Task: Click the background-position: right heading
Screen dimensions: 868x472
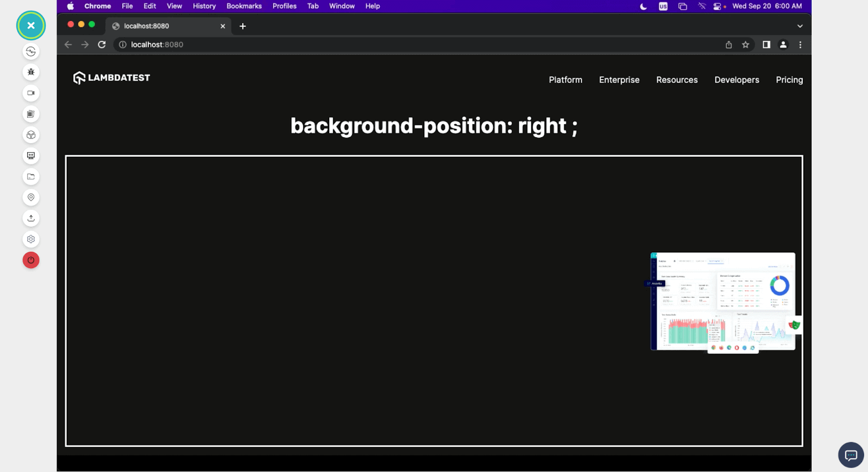Action: [434, 126]
